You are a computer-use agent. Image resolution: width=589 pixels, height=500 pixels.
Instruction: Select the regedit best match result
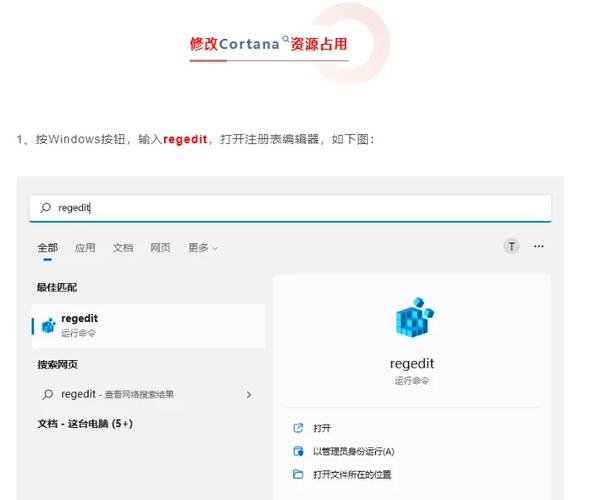point(149,326)
